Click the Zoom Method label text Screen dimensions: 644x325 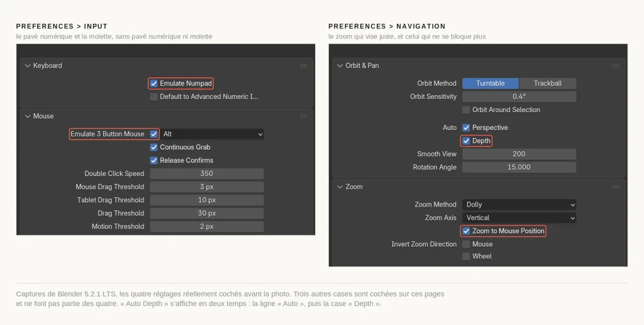pyautogui.click(x=435, y=205)
